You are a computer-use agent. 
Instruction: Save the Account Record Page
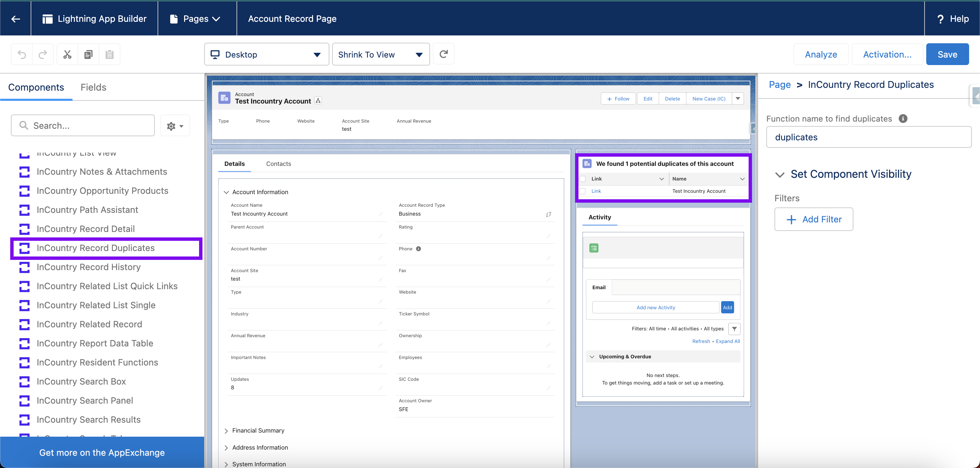pyautogui.click(x=947, y=54)
